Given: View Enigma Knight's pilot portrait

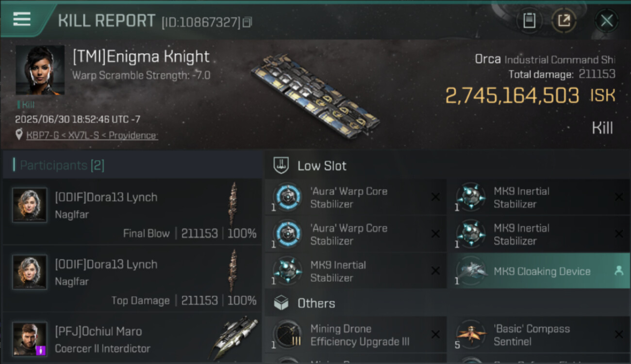Looking at the screenshot, I should [40, 70].
